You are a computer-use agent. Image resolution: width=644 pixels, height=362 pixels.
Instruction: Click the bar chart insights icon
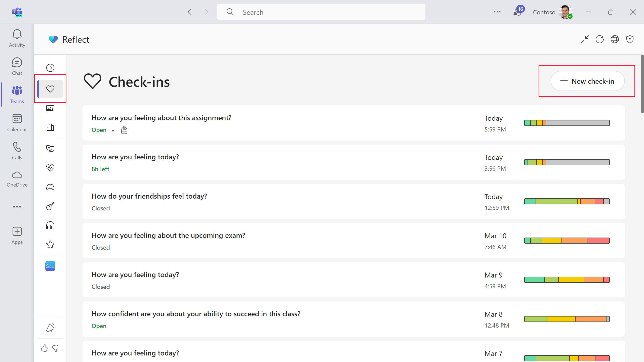50,127
